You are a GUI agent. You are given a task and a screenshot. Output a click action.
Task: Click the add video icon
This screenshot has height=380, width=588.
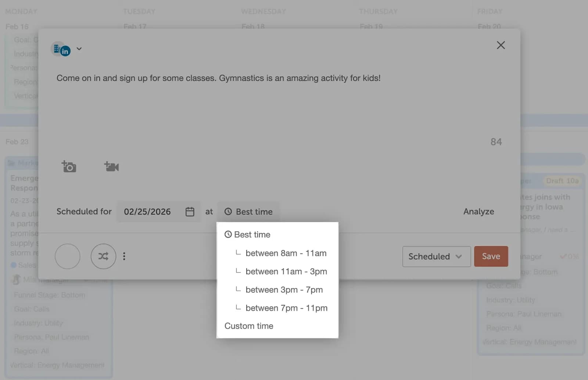(112, 167)
